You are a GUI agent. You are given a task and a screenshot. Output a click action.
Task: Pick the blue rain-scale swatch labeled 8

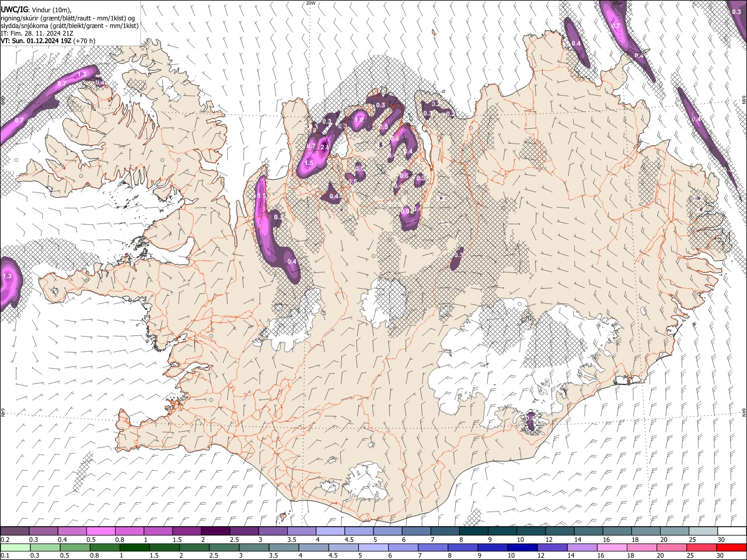click(463, 547)
